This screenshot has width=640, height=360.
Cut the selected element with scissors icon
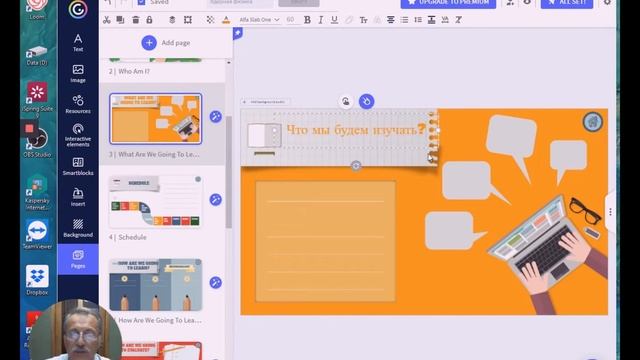(x=107, y=20)
